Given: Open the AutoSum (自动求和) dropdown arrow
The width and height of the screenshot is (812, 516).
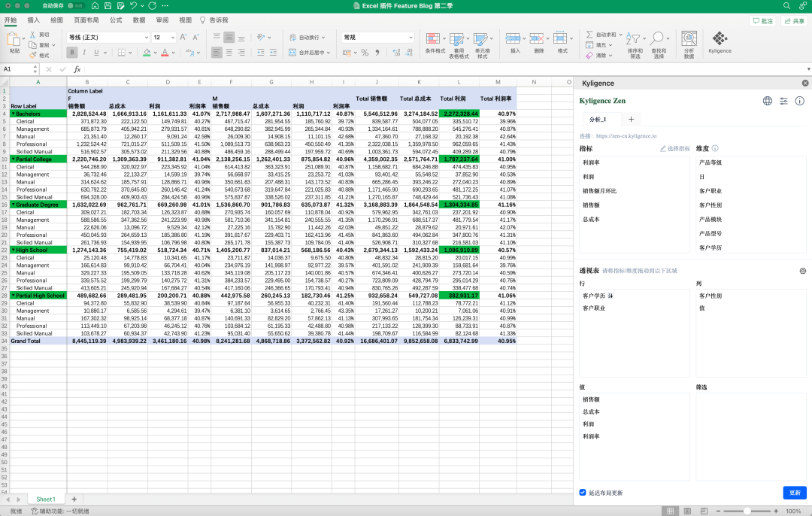Looking at the screenshot, I should pos(620,35).
